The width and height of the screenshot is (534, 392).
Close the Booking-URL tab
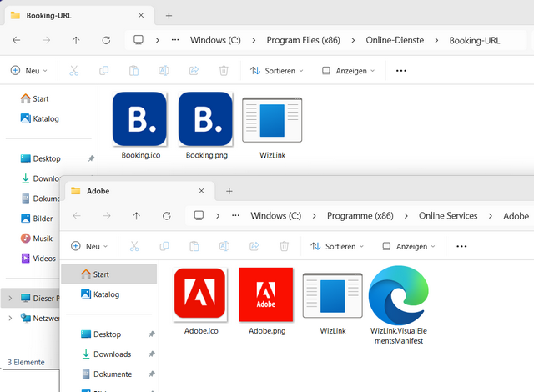coord(141,15)
